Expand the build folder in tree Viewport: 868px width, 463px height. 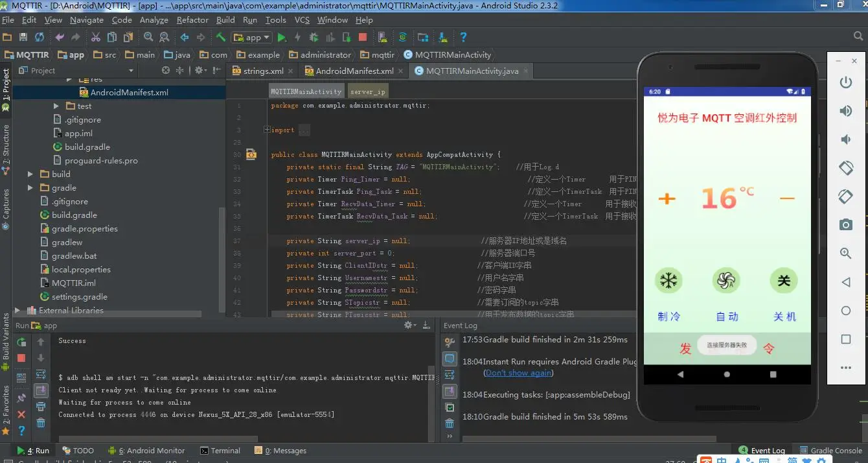30,174
